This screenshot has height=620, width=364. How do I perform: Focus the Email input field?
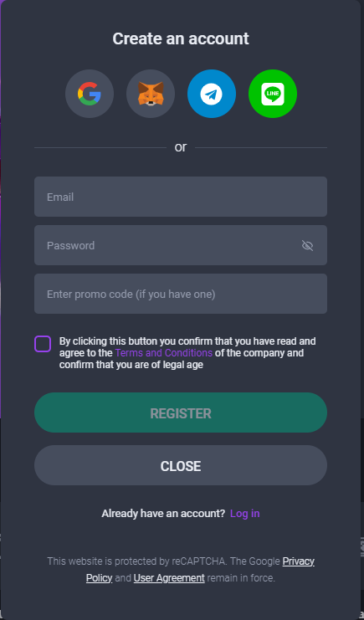pos(181,197)
